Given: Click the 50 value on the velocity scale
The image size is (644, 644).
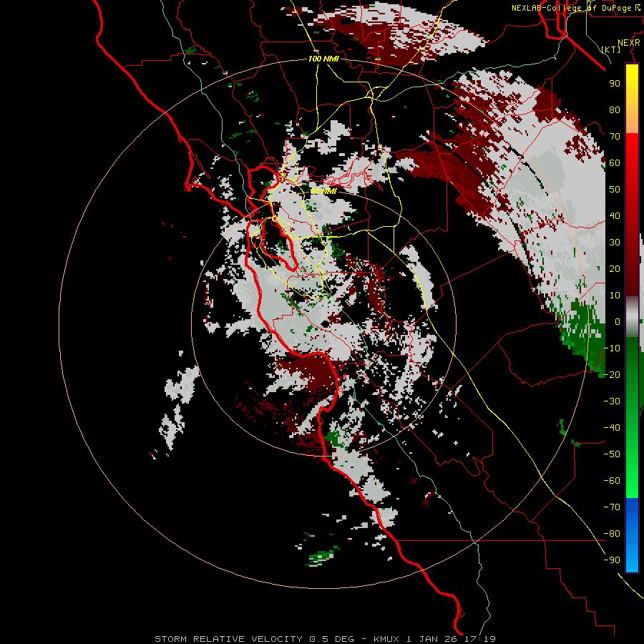Looking at the screenshot, I should 615,190.
